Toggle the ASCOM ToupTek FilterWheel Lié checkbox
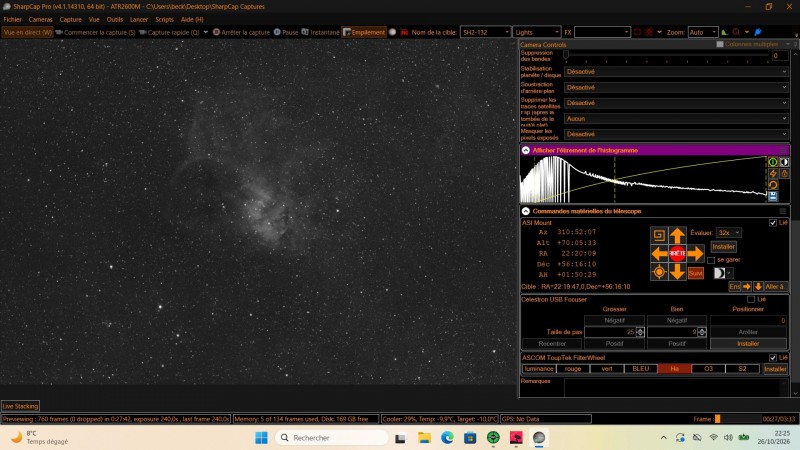This screenshot has height=450, width=800. coord(772,358)
